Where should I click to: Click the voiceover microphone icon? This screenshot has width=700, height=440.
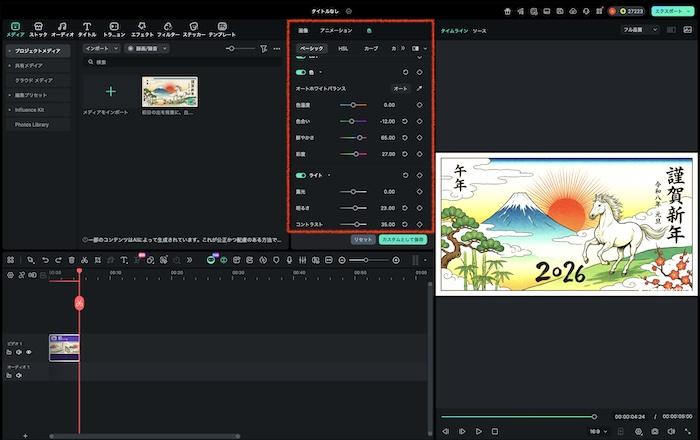289,260
